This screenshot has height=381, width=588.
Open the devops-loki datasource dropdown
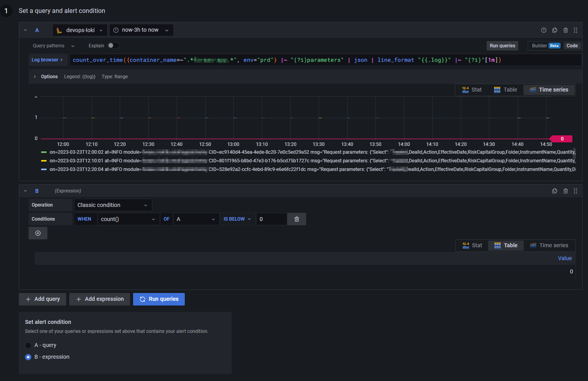pyautogui.click(x=80, y=30)
